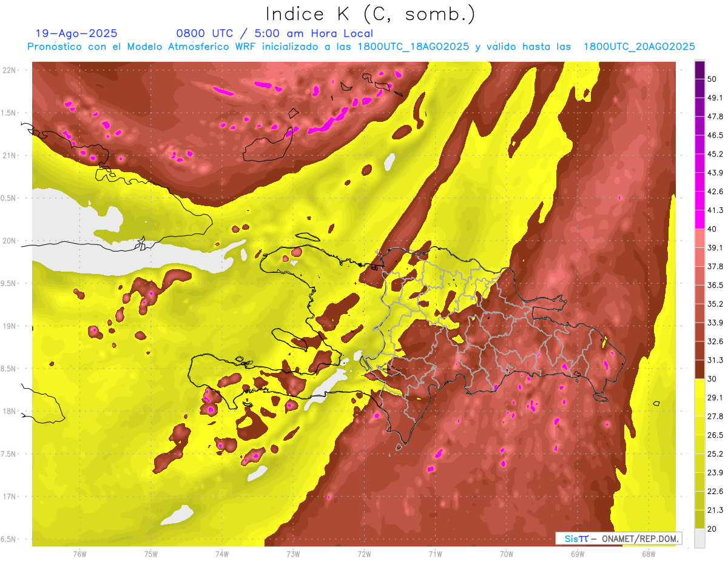Screen dimensions: 728x562
Task: Click the color scale value '22.6'
Action: (x=715, y=492)
